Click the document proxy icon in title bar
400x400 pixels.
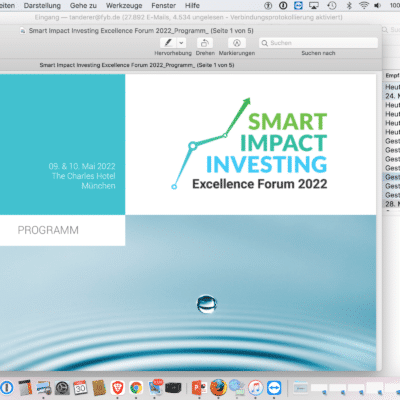pos(23,31)
